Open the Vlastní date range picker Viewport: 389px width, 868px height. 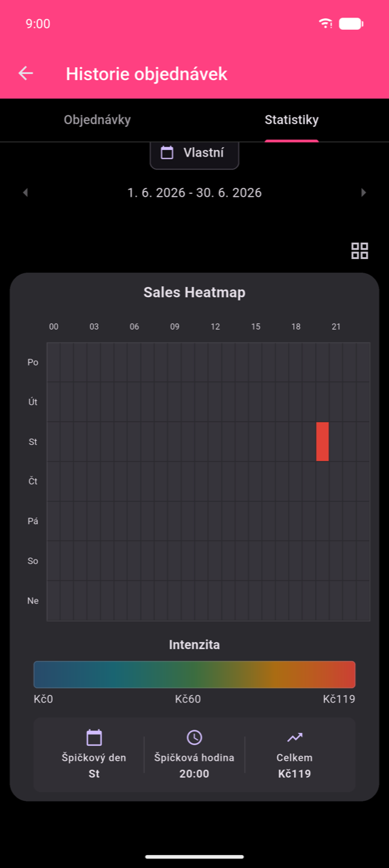pos(194,153)
